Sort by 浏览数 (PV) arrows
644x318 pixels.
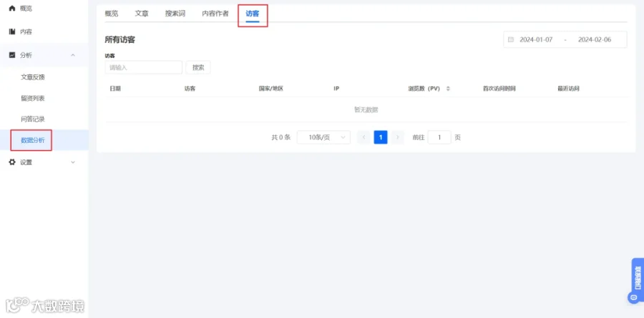coord(448,89)
